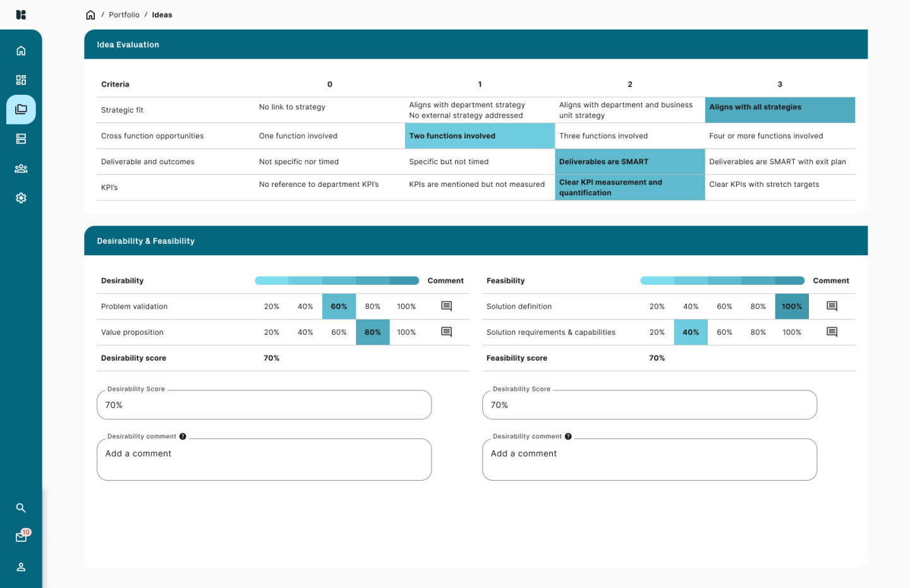Open the Problem validation comment icon
910x588 pixels.
(446, 306)
